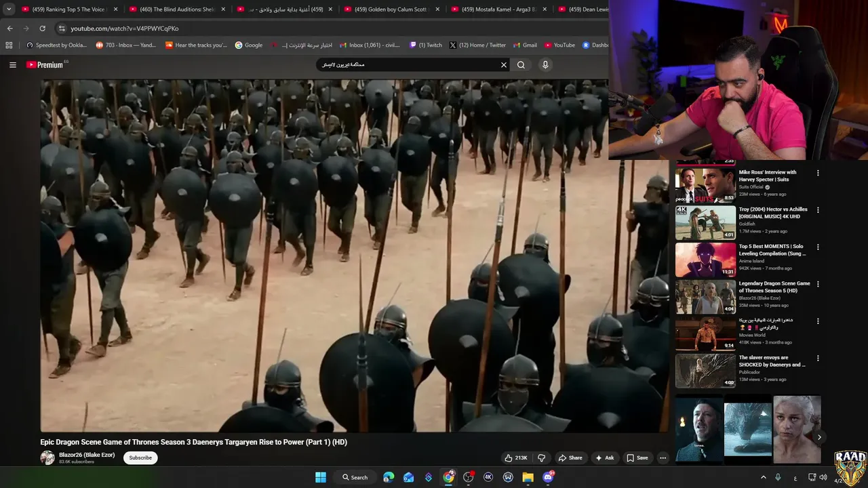Open site information icon in address bar

coord(62,28)
